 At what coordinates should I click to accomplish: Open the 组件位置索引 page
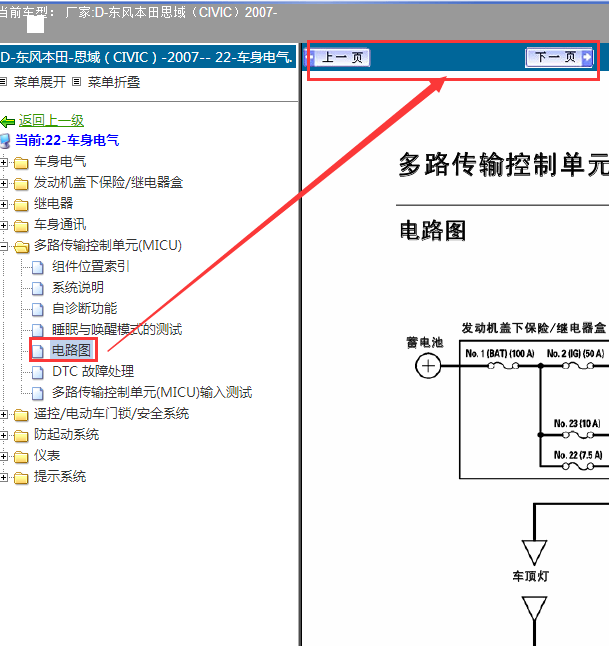[x=91, y=267]
